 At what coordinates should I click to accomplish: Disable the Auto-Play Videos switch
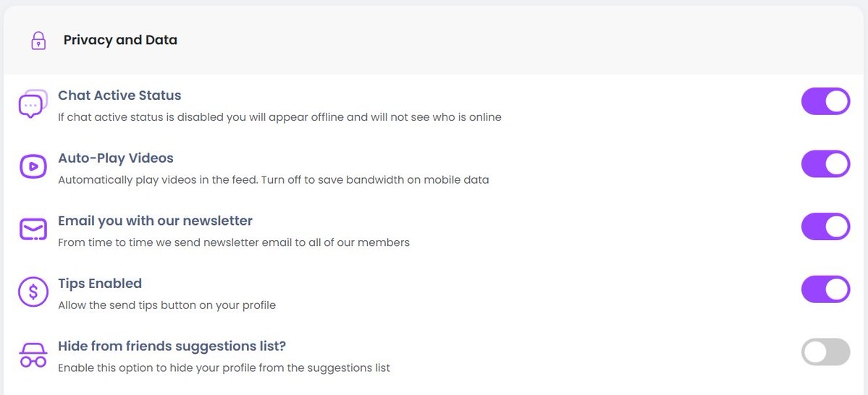pos(825,164)
